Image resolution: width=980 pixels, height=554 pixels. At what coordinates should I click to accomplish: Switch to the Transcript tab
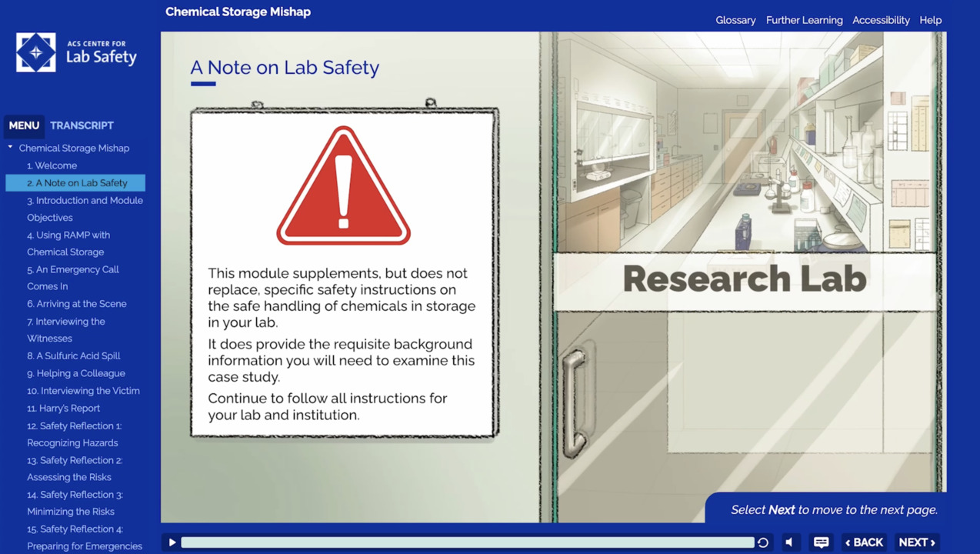(x=82, y=125)
